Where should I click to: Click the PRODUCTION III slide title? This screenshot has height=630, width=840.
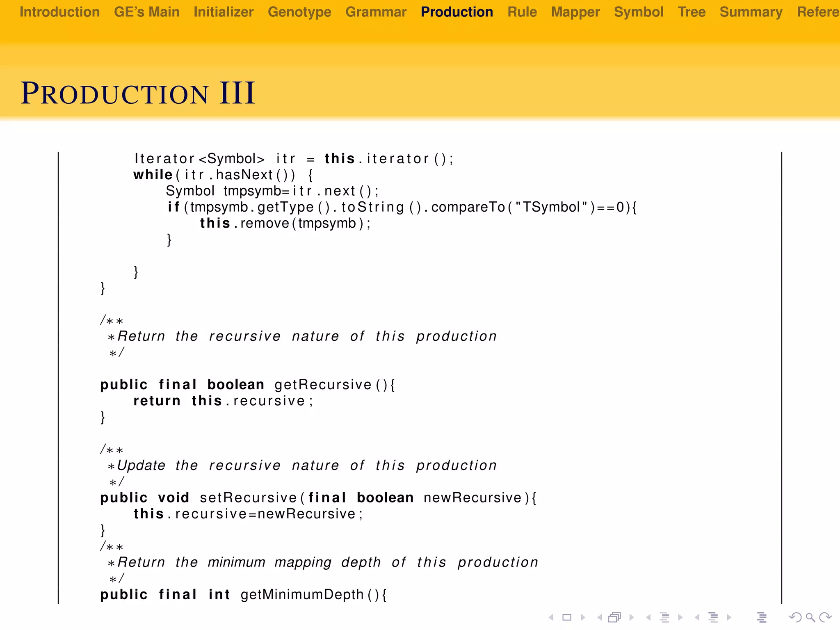138,93
